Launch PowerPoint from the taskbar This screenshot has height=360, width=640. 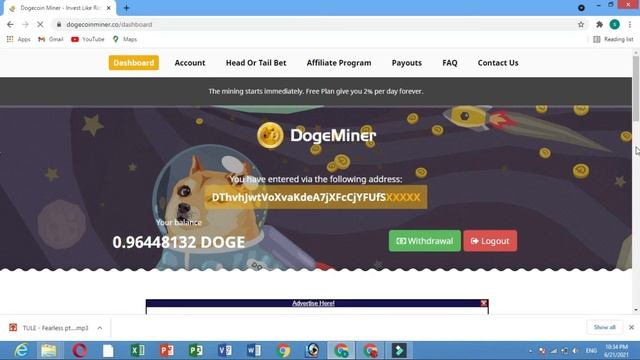pos(167,351)
